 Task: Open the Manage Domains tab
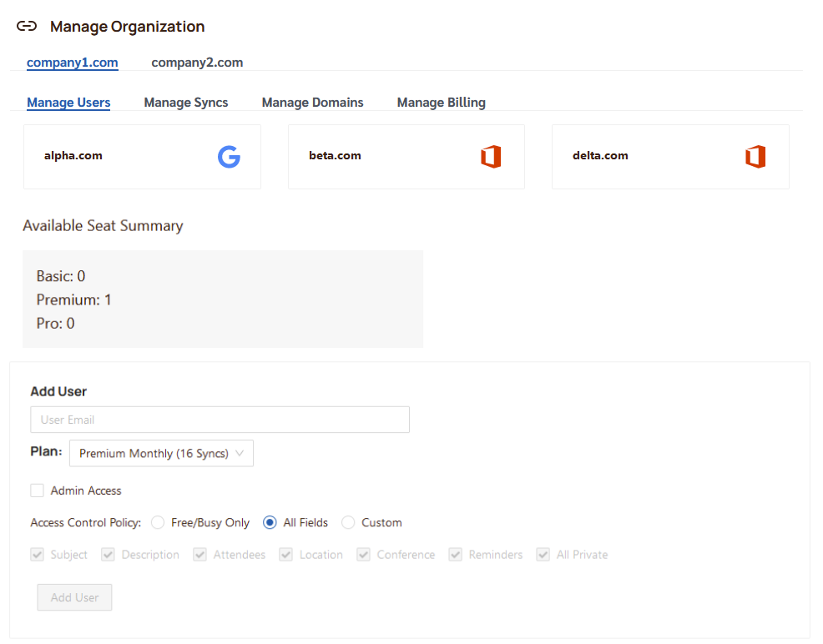313,103
